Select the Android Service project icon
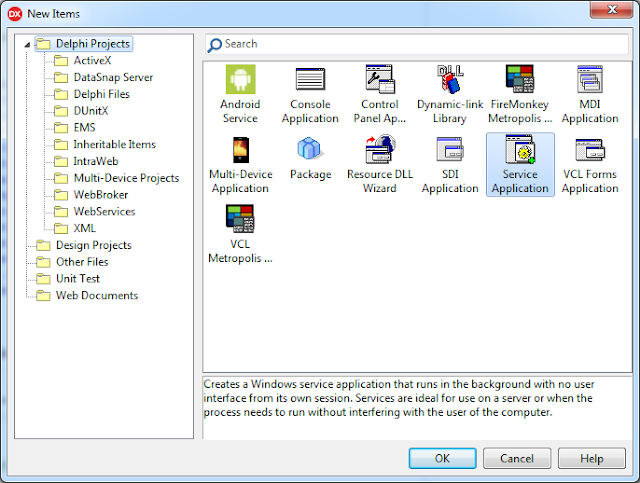Viewport: 640px width, 483px height. pos(240,79)
